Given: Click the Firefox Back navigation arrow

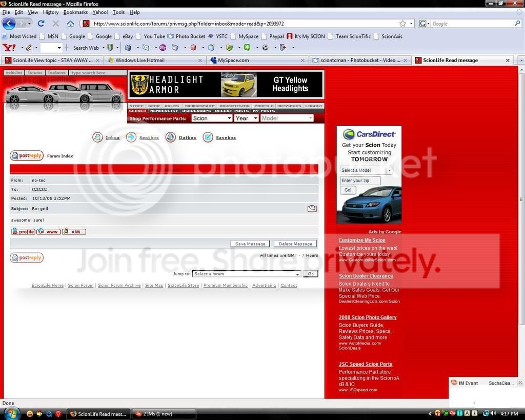Looking at the screenshot, I should (9, 24).
